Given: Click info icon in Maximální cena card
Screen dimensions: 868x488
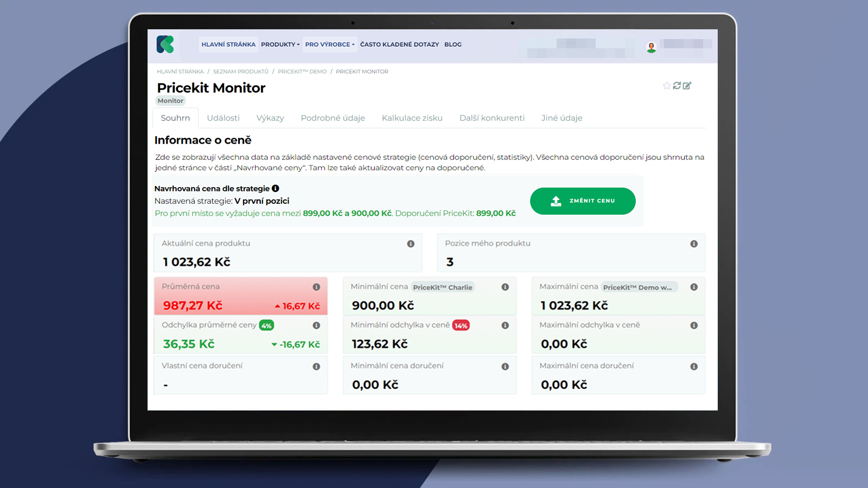Looking at the screenshot, I should point(694,287).
